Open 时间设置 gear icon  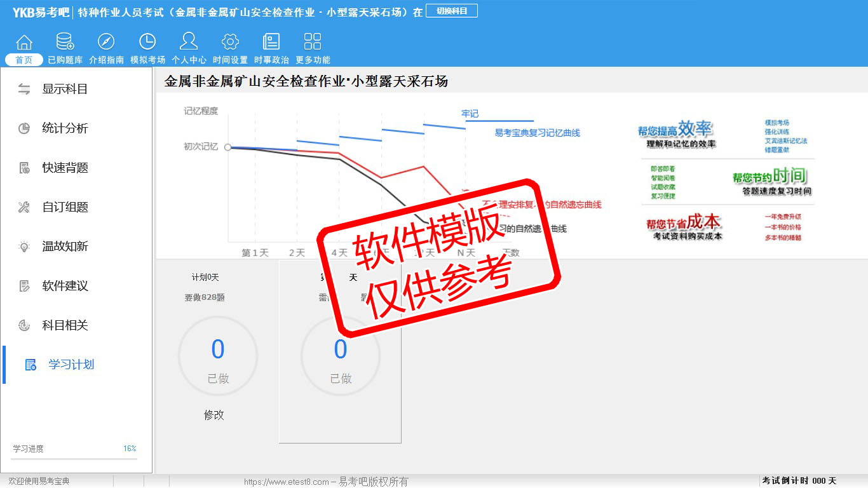pos(230,43)
